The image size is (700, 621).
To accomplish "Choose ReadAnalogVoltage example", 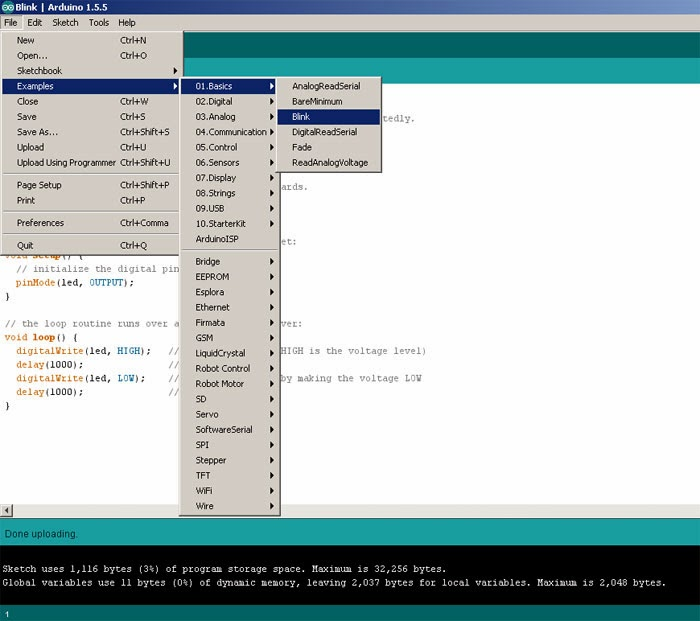I will pos(329,162).
